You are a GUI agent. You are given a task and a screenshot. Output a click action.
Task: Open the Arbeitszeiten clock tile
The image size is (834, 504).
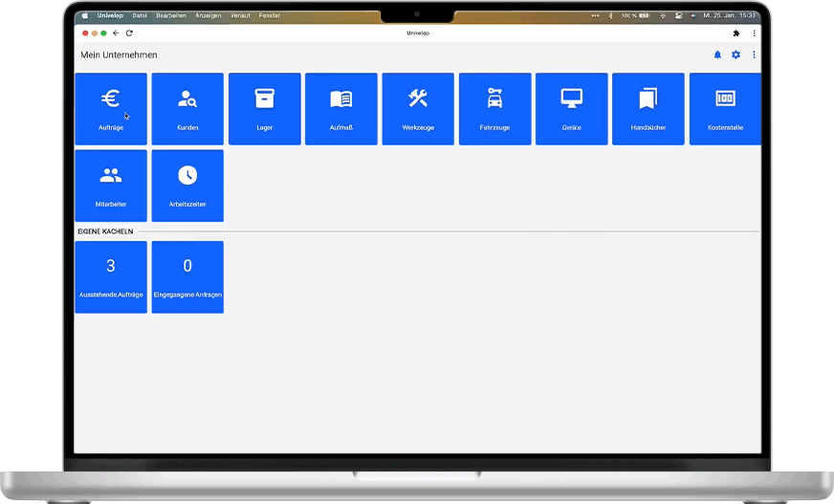[187, 186]
